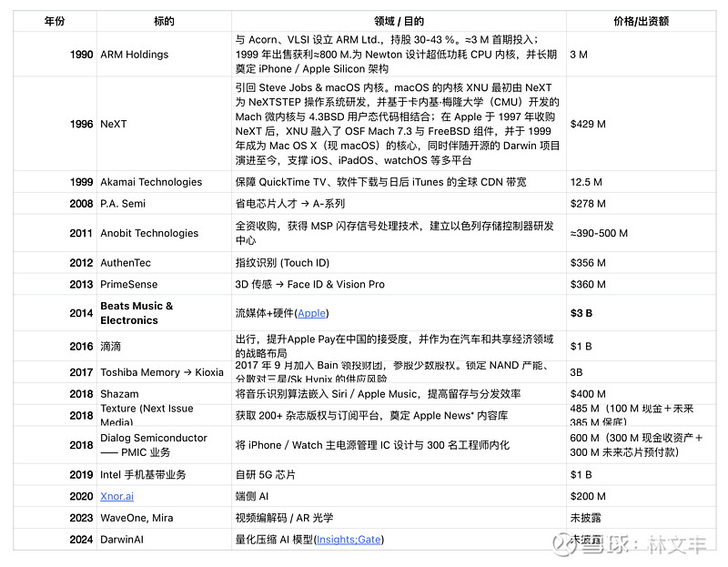Select the 领域 / 目的 column header
This screenshot has height=567, width=728.
[x=399, y=21]
